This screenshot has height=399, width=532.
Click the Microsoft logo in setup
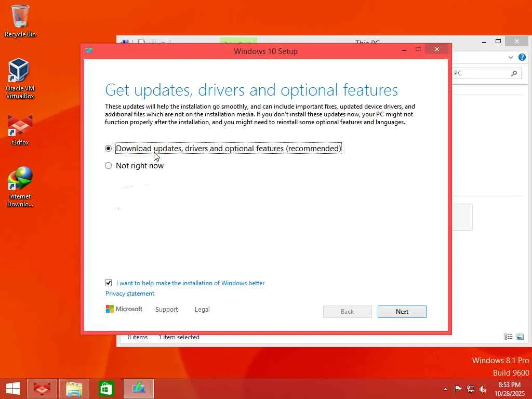[x=124, y=309]
